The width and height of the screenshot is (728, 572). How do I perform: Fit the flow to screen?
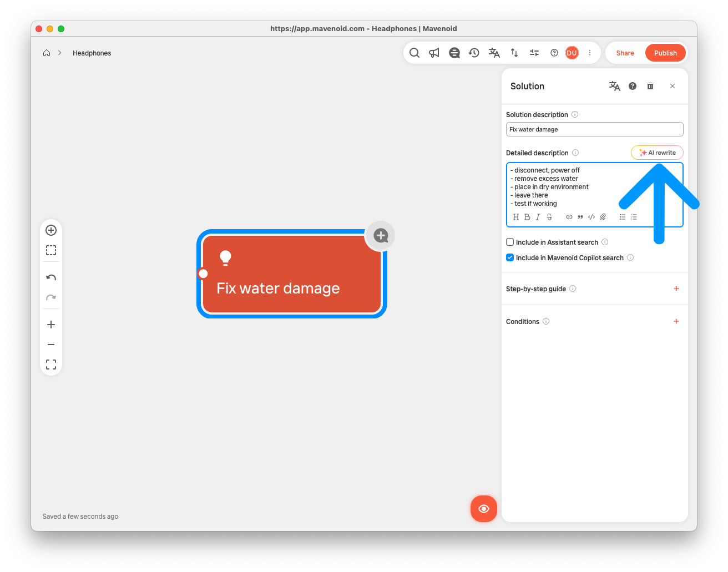51,365
